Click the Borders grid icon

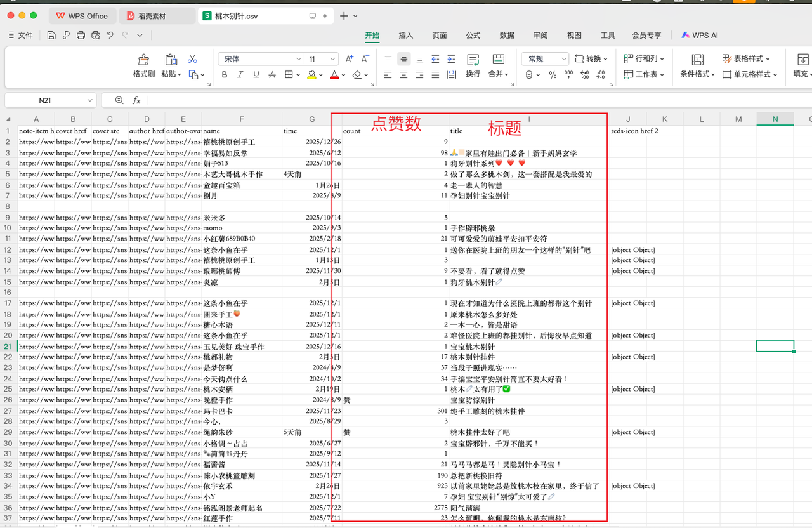coord(289,75)
